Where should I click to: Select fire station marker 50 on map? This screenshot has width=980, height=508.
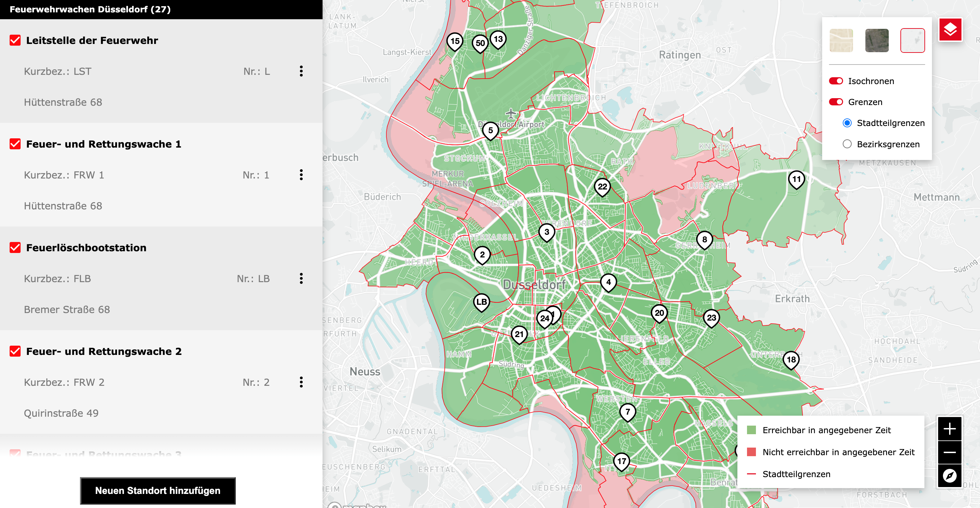point(480,44)
